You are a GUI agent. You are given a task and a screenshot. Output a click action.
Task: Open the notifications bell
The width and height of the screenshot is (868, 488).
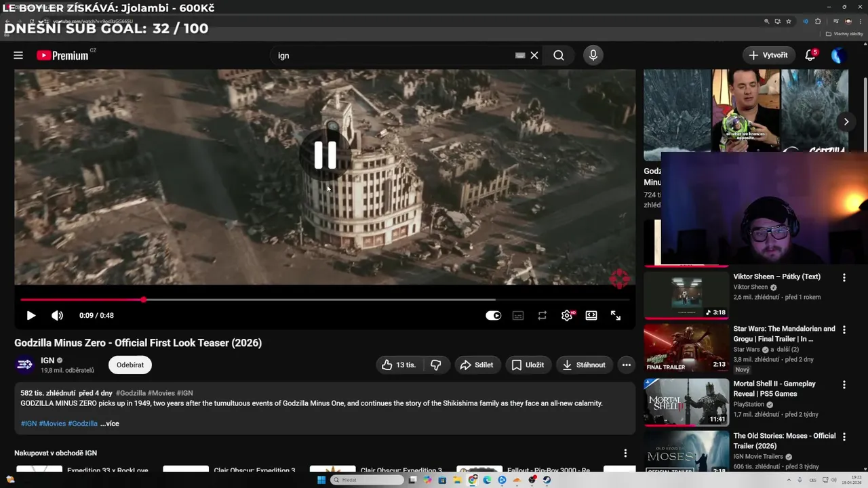pos(810,56)
